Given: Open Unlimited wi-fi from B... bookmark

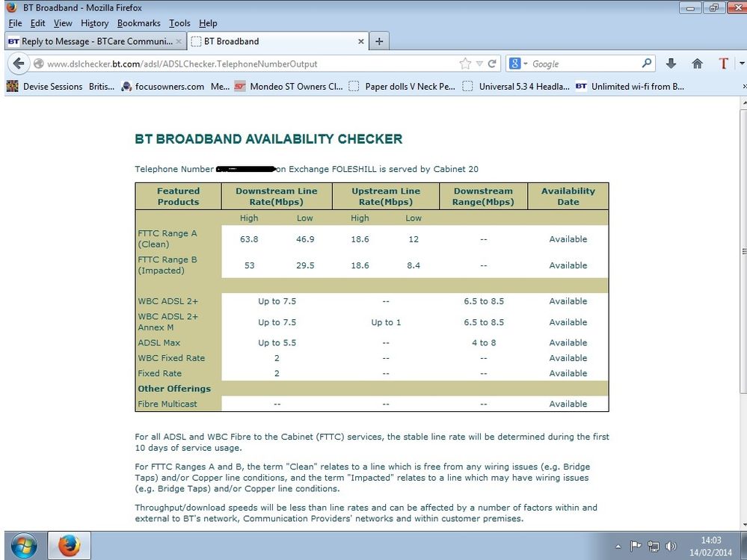Looking at the screenshot, I should coord(630,86).
